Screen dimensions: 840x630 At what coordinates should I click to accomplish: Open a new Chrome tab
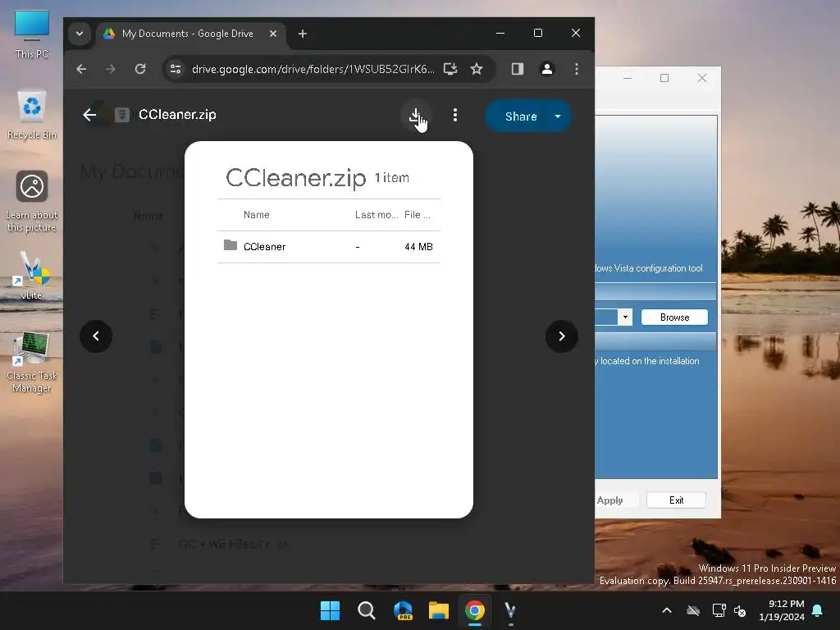point(303,34)
